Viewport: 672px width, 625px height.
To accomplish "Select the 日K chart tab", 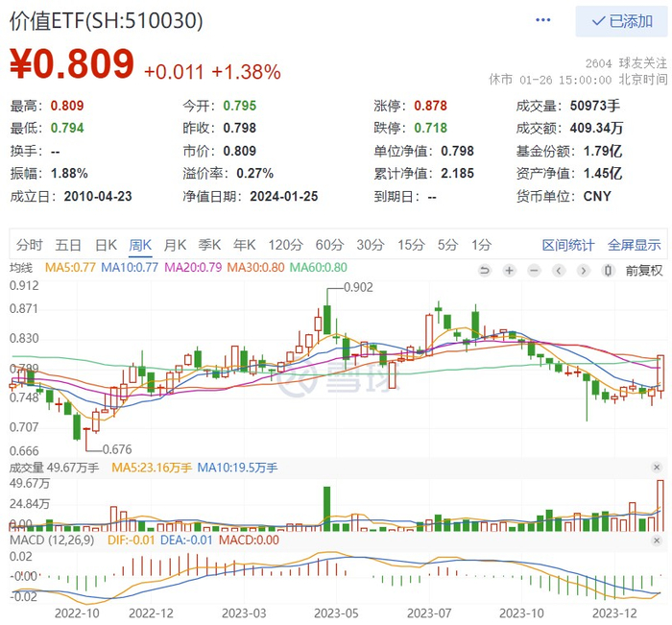I will 106,245.
